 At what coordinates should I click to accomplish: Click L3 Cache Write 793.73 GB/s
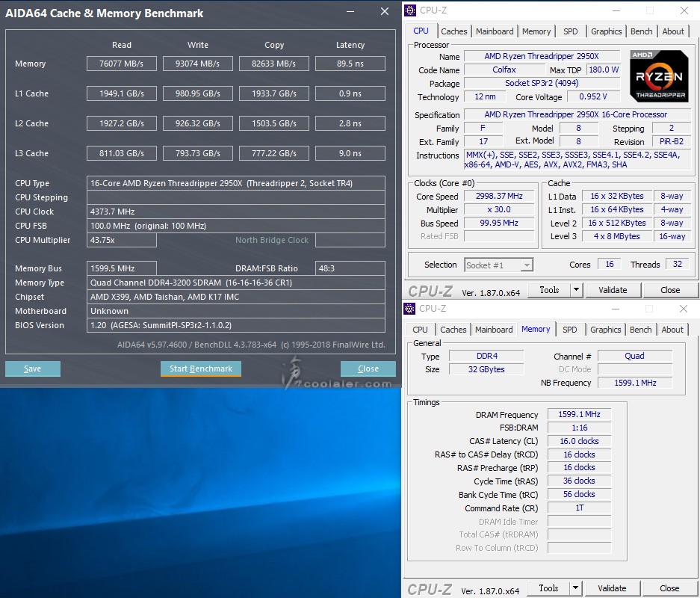(x=198, y=153)
